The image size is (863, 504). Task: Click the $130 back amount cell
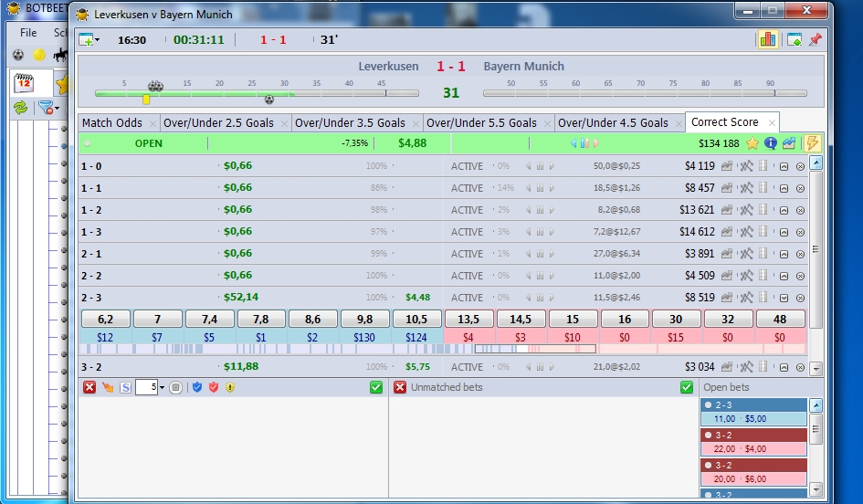click(x=364, y=337)
